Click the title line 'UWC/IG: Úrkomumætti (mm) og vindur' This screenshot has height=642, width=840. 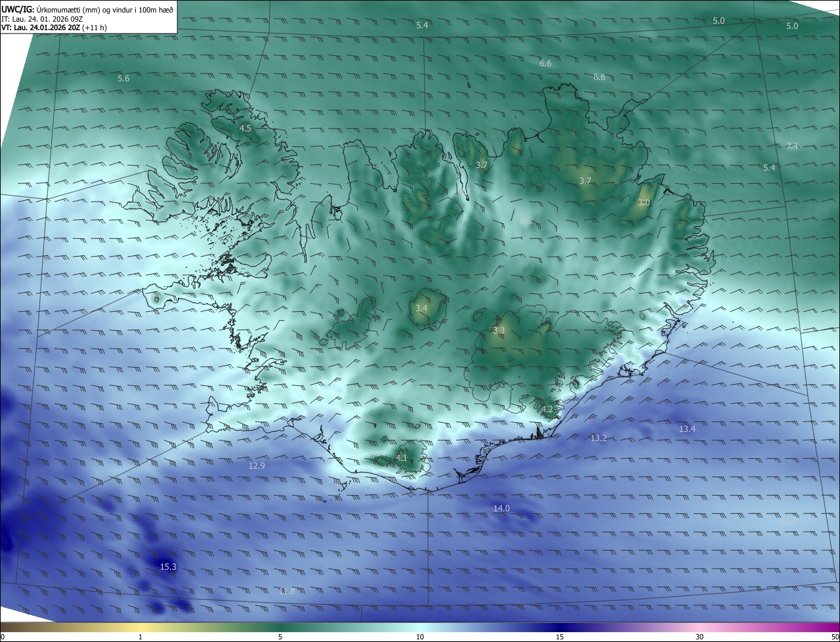click(87, 9)
